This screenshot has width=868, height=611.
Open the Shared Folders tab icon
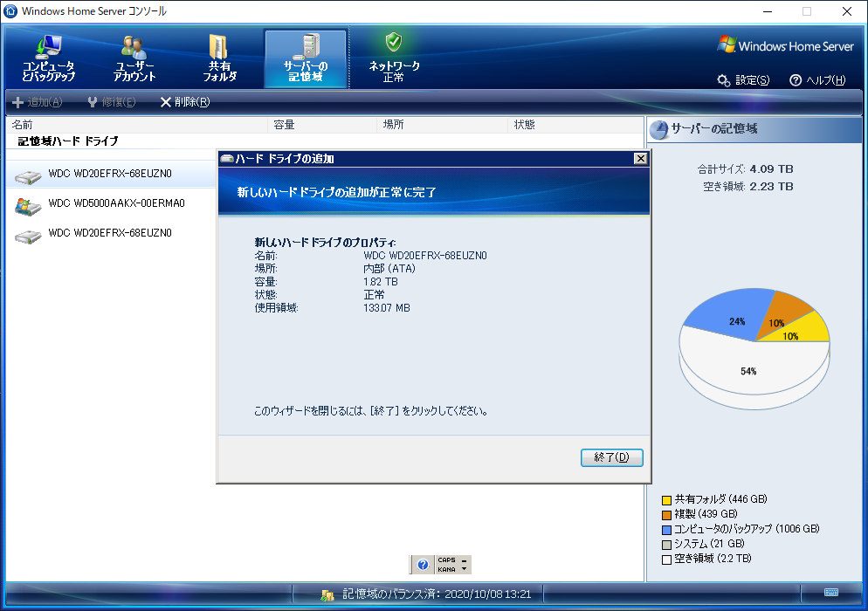coord(218,46)
